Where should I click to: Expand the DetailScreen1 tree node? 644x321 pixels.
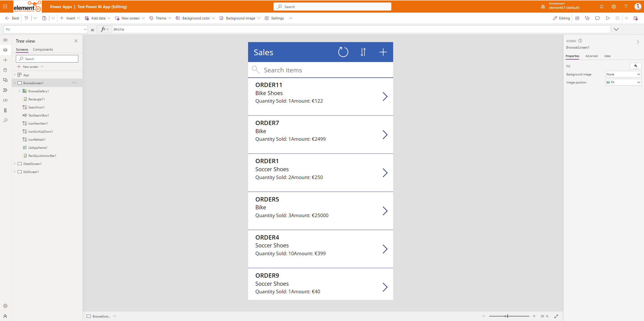14,163
